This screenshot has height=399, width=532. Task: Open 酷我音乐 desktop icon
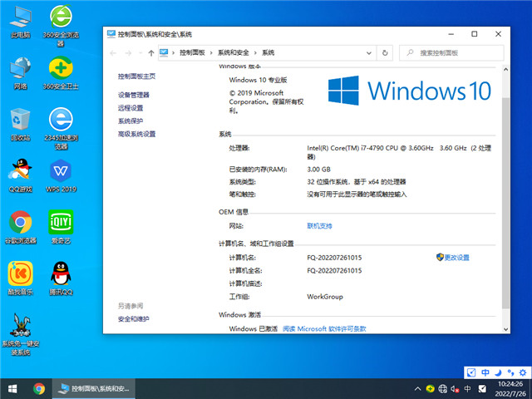click(20, 278)
